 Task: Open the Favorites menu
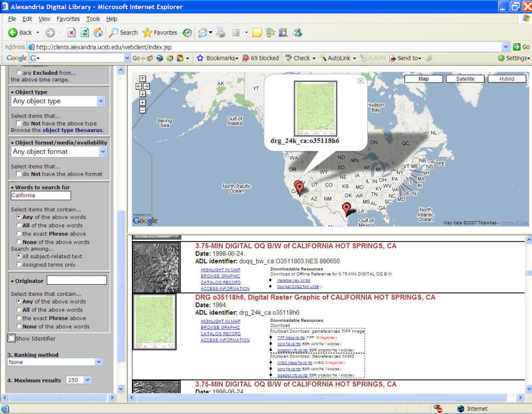click(x=68, y=19)
